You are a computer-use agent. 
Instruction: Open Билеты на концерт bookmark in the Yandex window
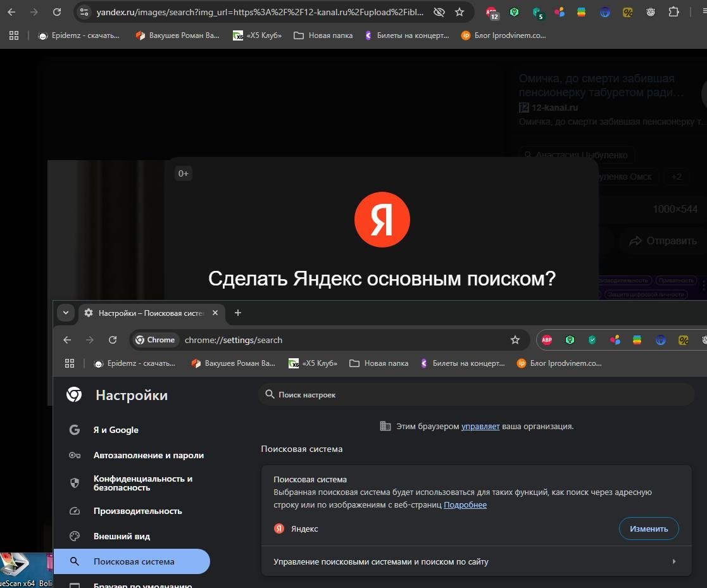tap(407, 35)
